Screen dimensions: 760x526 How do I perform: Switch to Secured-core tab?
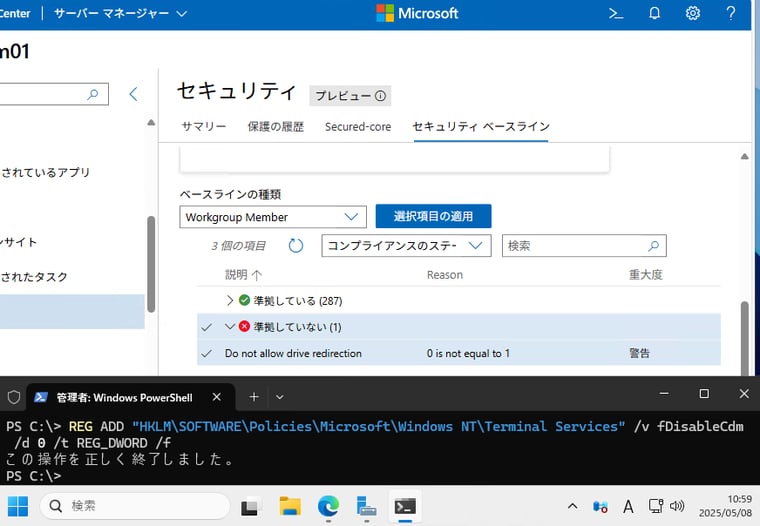(x=358, y=127)
